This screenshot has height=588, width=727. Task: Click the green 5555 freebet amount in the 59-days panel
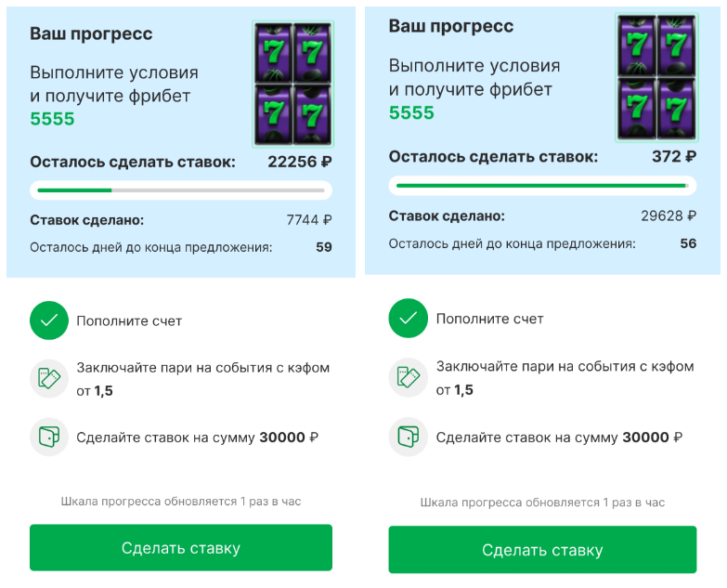(x=52, y=119)
